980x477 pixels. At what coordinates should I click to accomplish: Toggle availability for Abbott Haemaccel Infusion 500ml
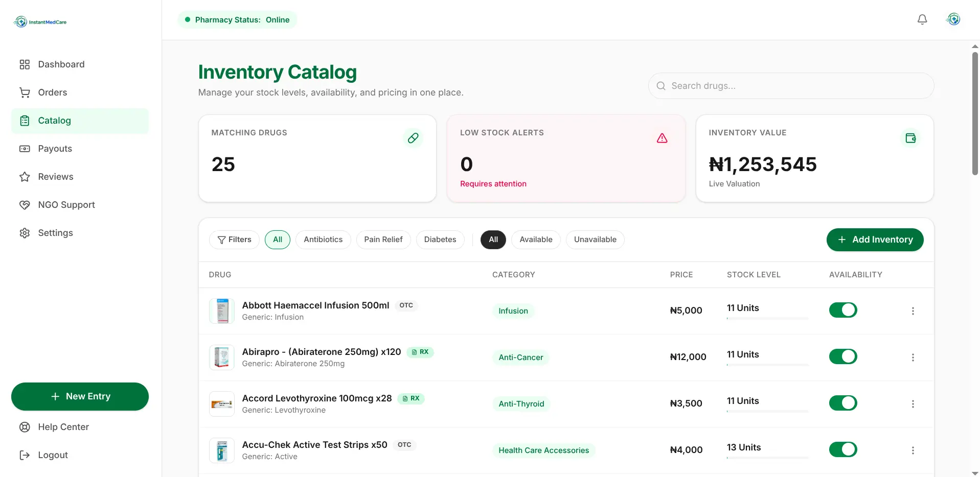click(x=843, y=310)
